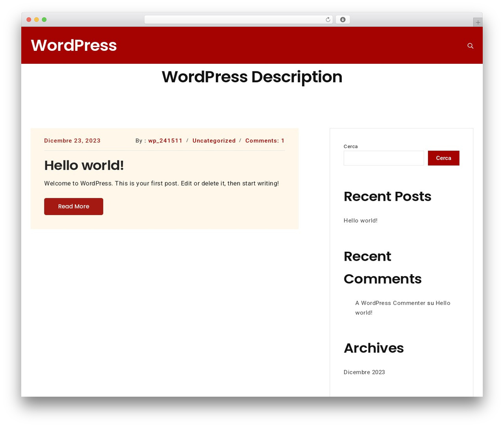This screenshot has width=504, height=427.
Task: Minimize the window with the yellow button
Action: (x=37, y=20)
